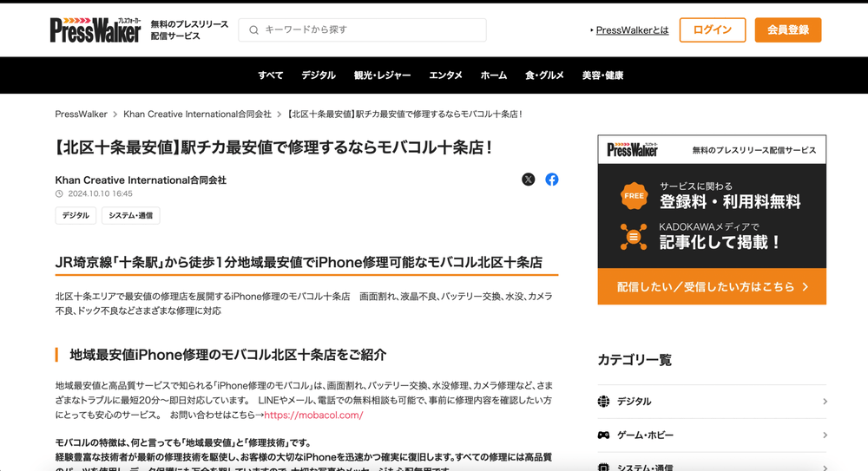This screenshot has height=471, width=868.
Task: Click the orange network icon in the banner
Action: pyautogui.click(x=634, y=237)
